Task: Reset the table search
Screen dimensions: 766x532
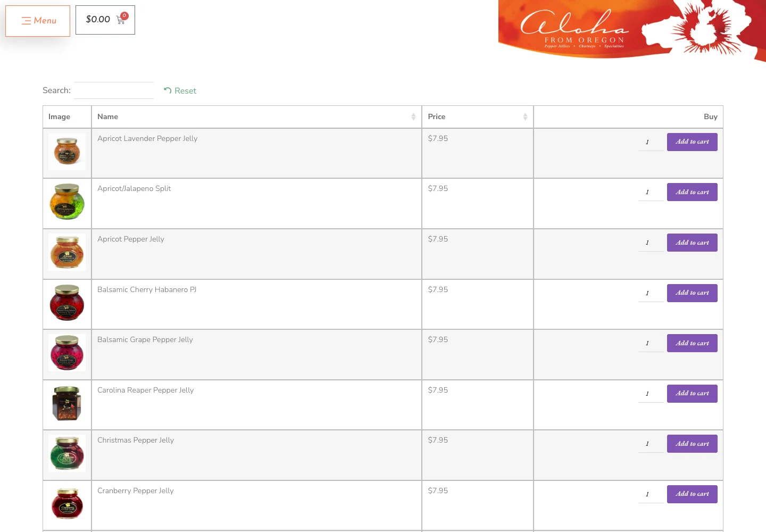Action: pyautogui.click(x=180, y=91)
